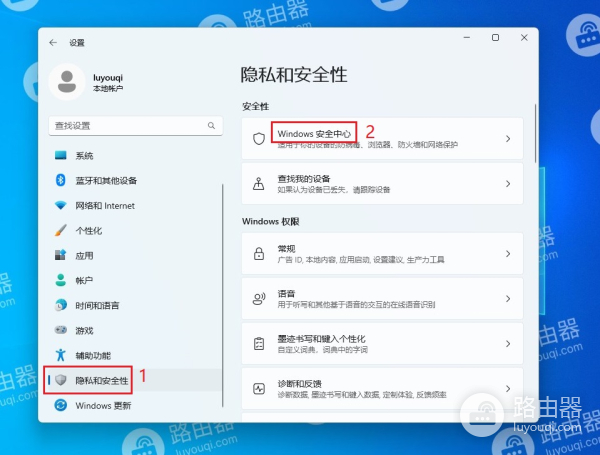Viewport: 600px width, 455px height.
Task: Click the sync icon beside Windows 更新
Action: point(60,405)
